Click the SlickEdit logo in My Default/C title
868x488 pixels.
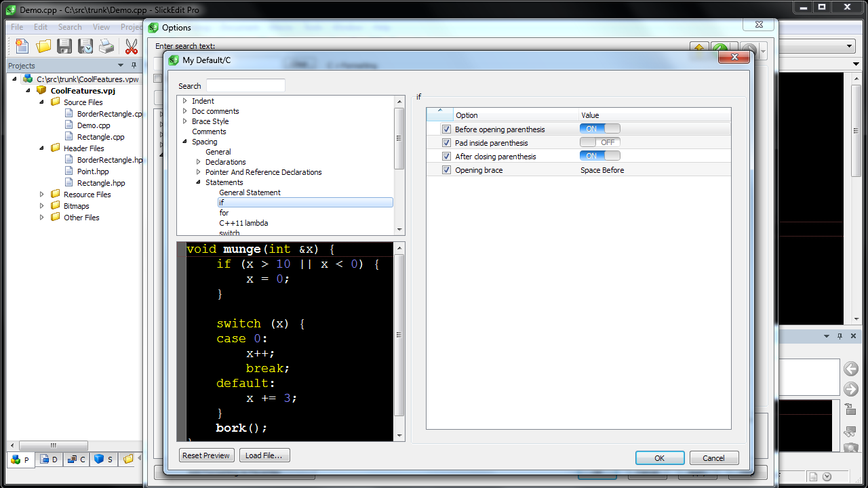[174, 60]
